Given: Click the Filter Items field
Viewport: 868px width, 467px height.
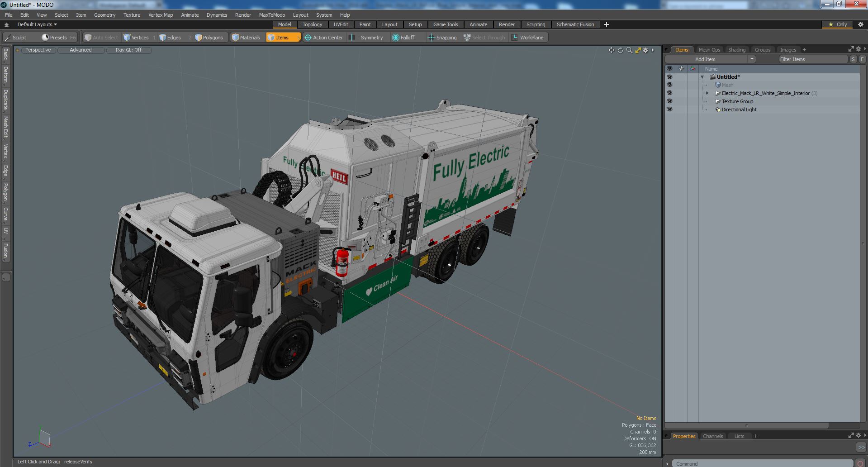Looking at the screenshot, I should (x=812, y=59).
